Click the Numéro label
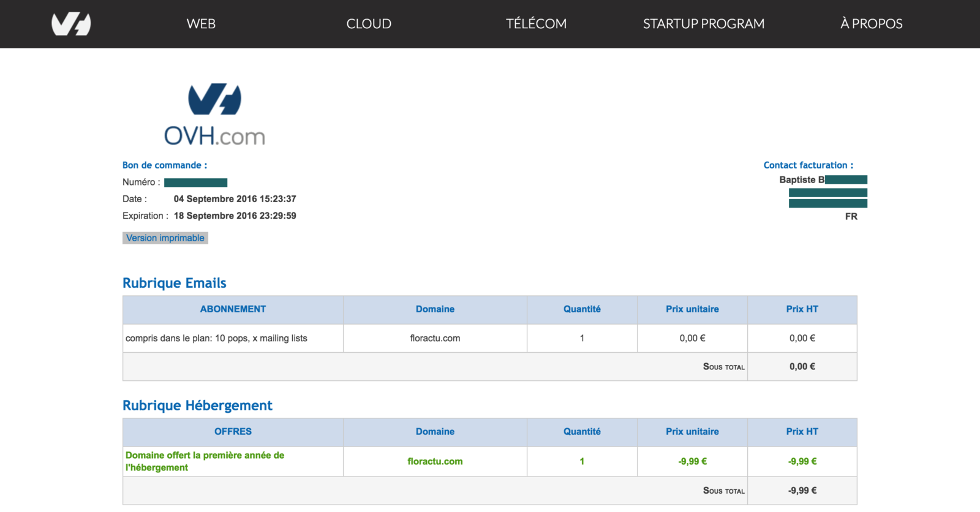Viewport: 980px width, 512px height. [x=141, y=182]
